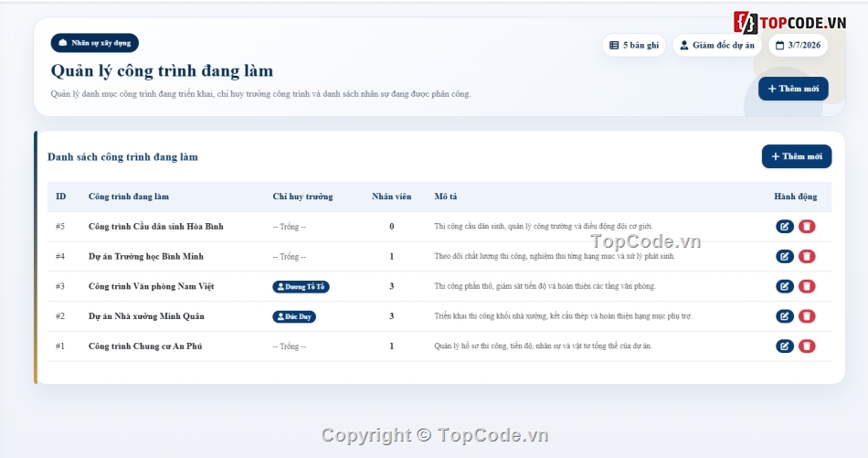Click the 3/7/2026 date chip
The height and width of the screenshot is (458, 868).
coord(799,46)
